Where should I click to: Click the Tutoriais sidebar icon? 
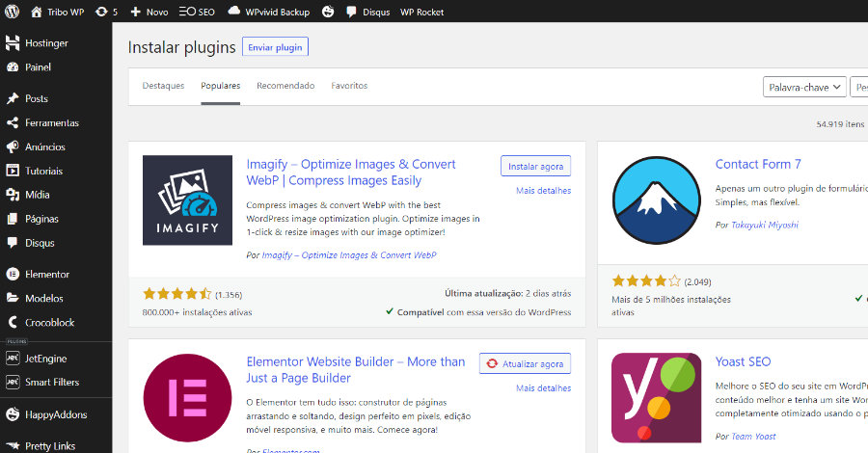tap(13, 171)
